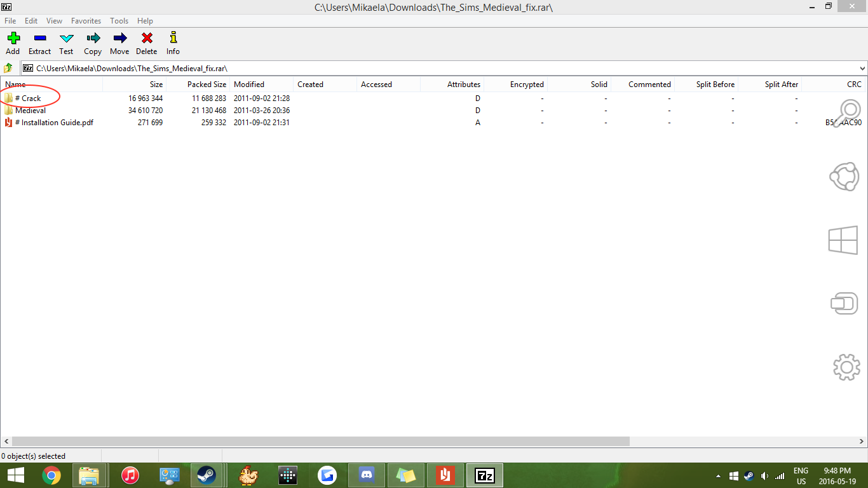The width and height of the screenshot is (868, 488).
Task: Open the Tools menu
Action: pyautogui.click(x=119, y=21)
